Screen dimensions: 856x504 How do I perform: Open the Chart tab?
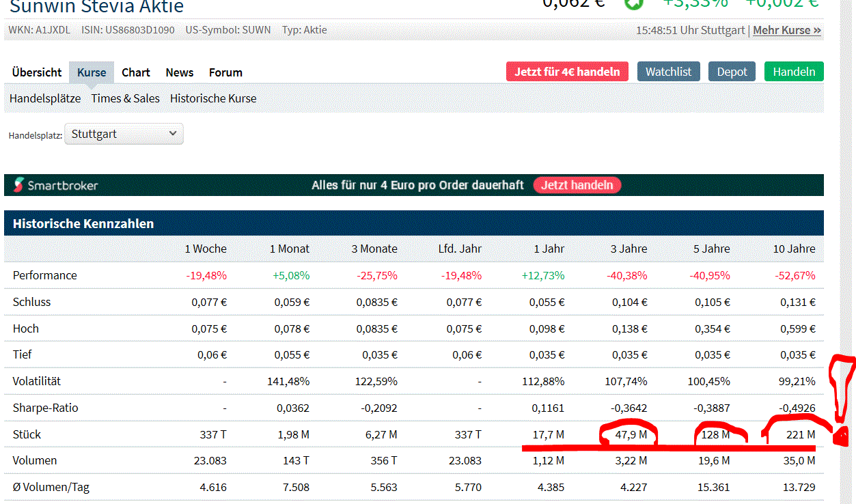click(136, 72)
